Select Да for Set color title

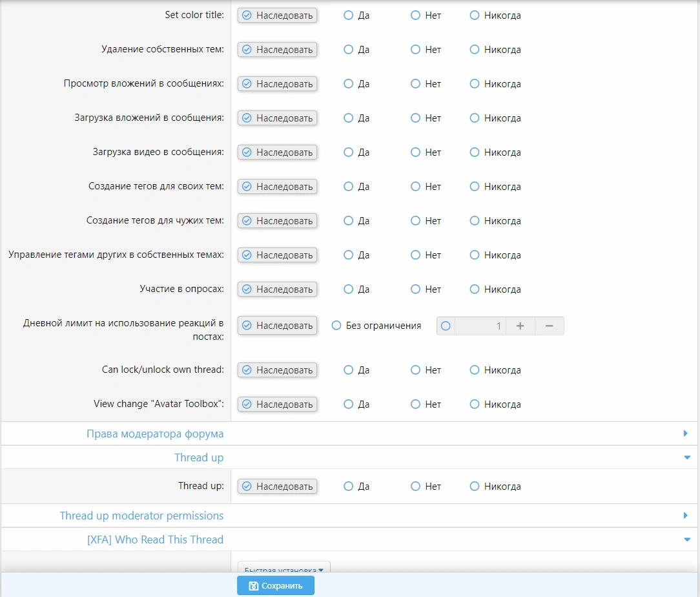pos(349,15)
